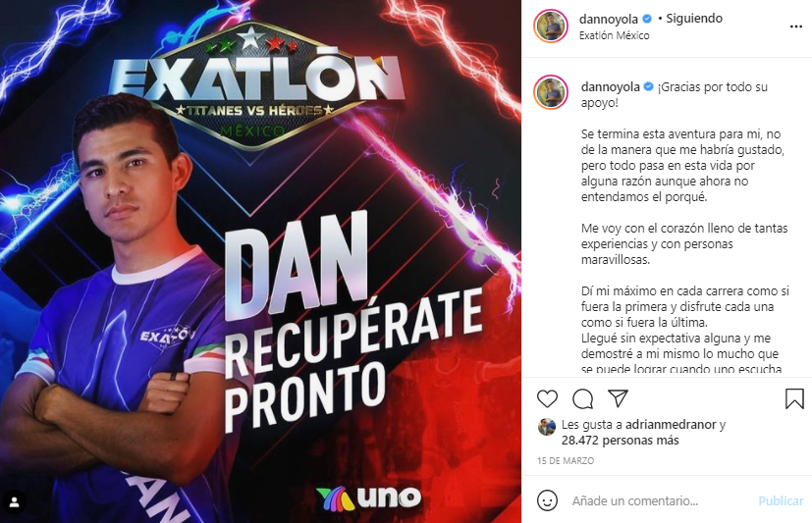This screenshot has width=812, height=523.
Task: Share post with paper plane icon
Action: (x=618, y=398)
